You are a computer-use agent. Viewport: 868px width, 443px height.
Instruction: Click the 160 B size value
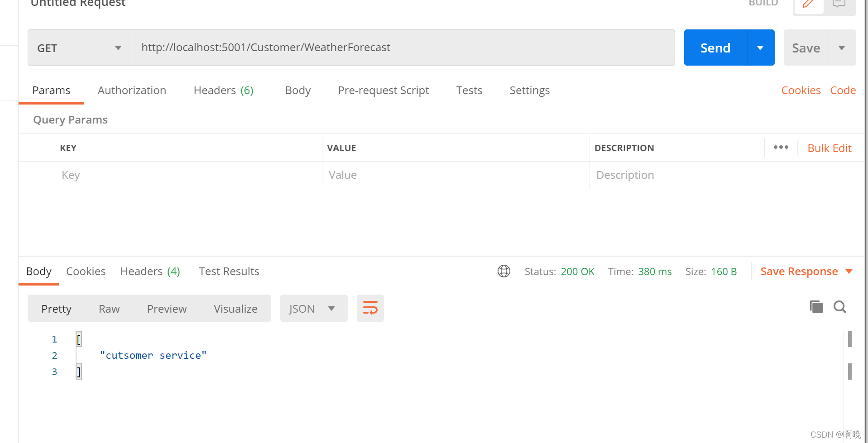pyautogui.click(x=724, y=272)
